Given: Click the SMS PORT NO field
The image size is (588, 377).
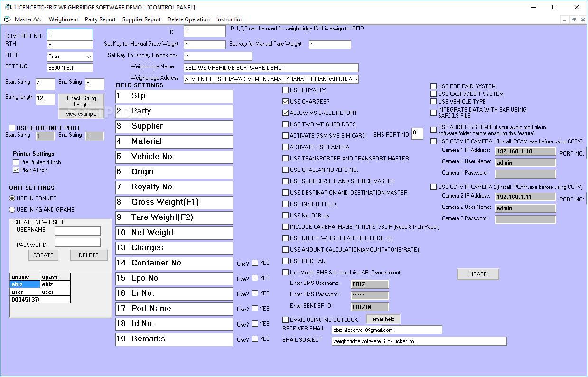Looking at the screenshot, I should 417,133.
